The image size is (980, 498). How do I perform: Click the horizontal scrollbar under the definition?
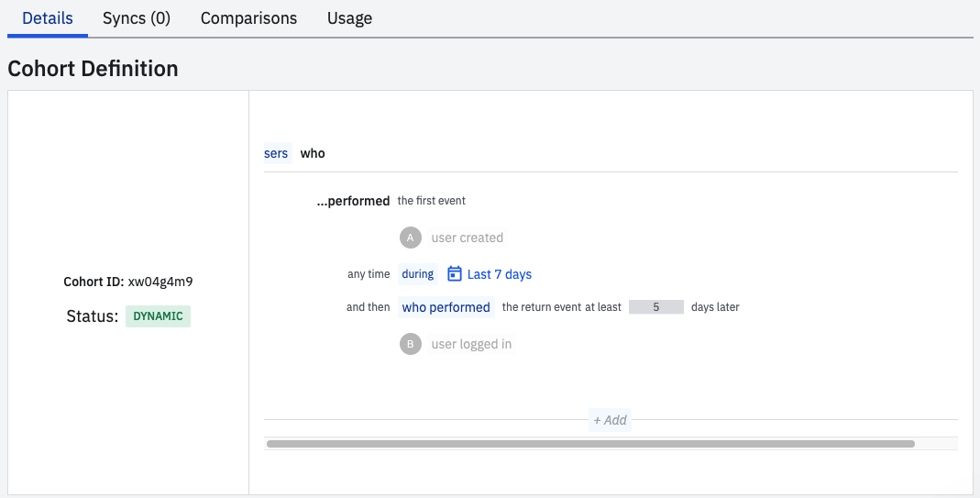coord(590,444)
